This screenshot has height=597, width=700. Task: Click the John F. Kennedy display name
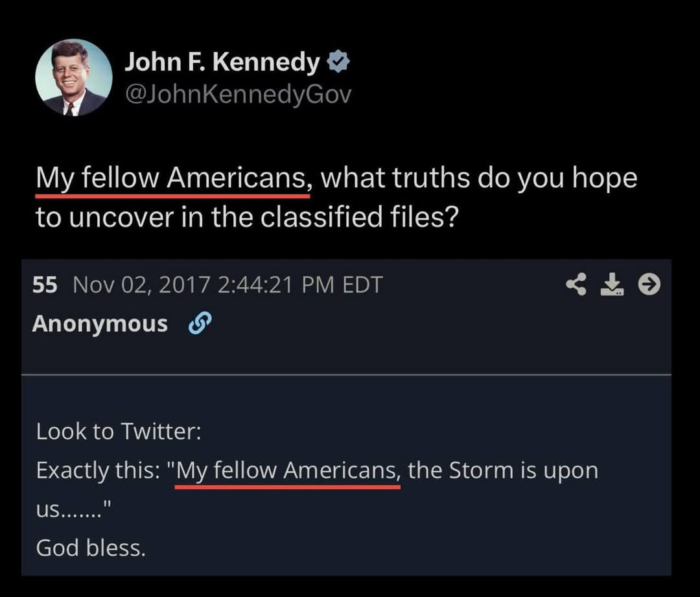pos(222,62)
